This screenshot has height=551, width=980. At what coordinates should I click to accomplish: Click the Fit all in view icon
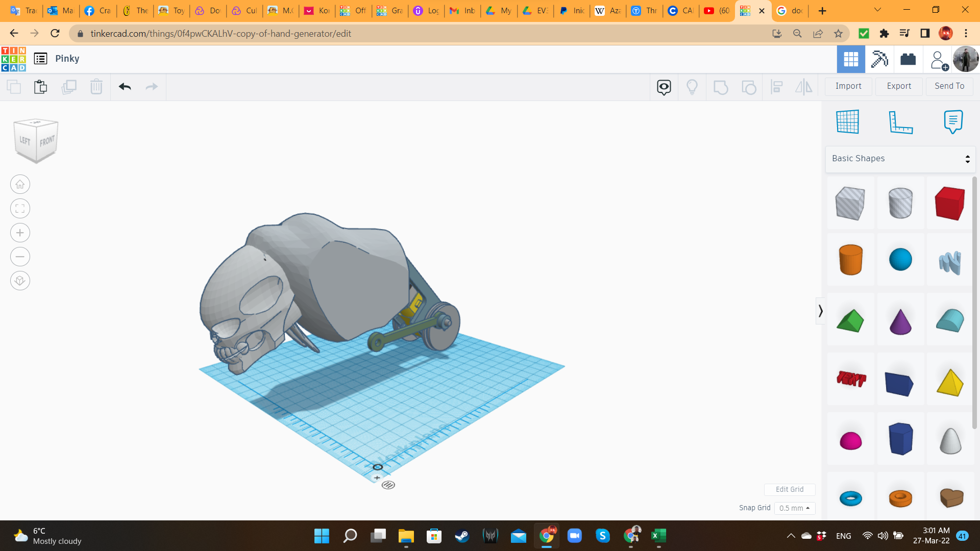20,209
